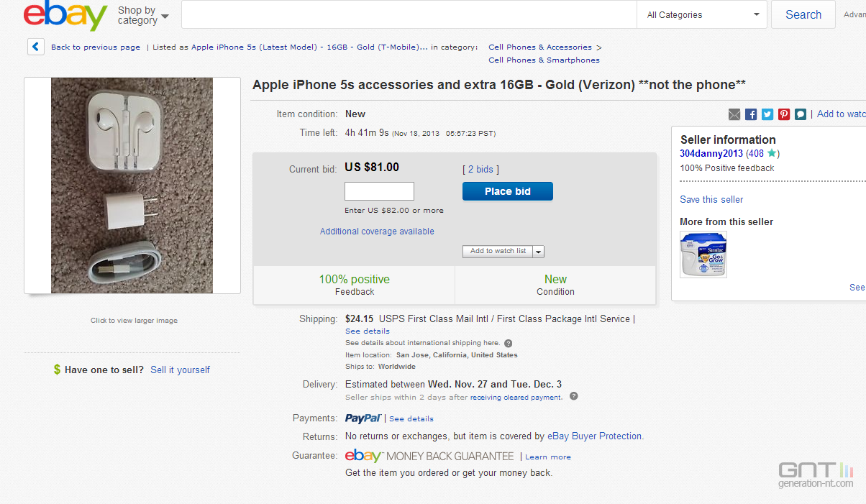Open the 2 bids link
The height and width of the screenshot is (504, 866).
click(480, 170)
